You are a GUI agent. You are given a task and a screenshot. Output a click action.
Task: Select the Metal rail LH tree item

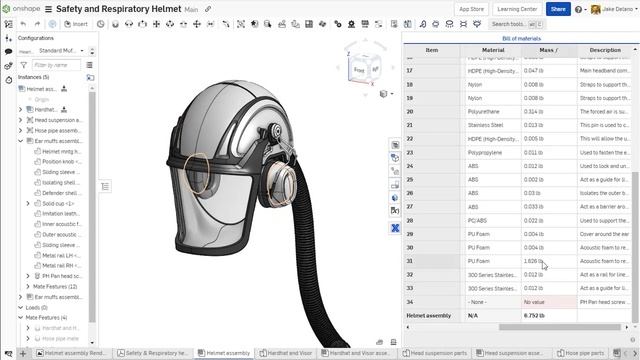(58, 256)
